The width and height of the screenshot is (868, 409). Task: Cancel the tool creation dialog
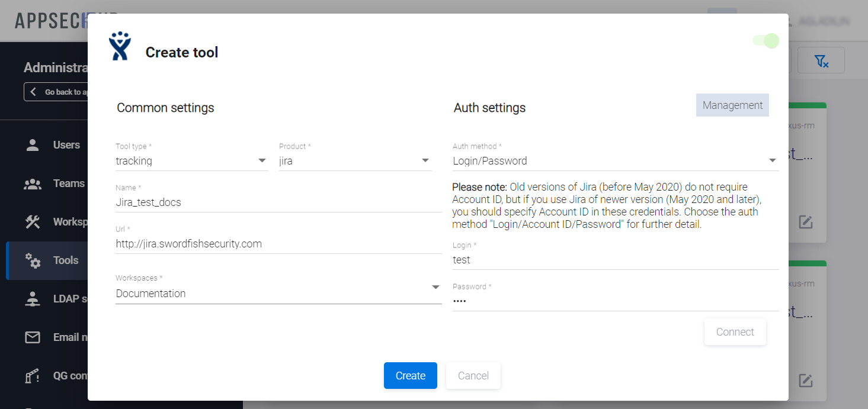click(473, 376)
